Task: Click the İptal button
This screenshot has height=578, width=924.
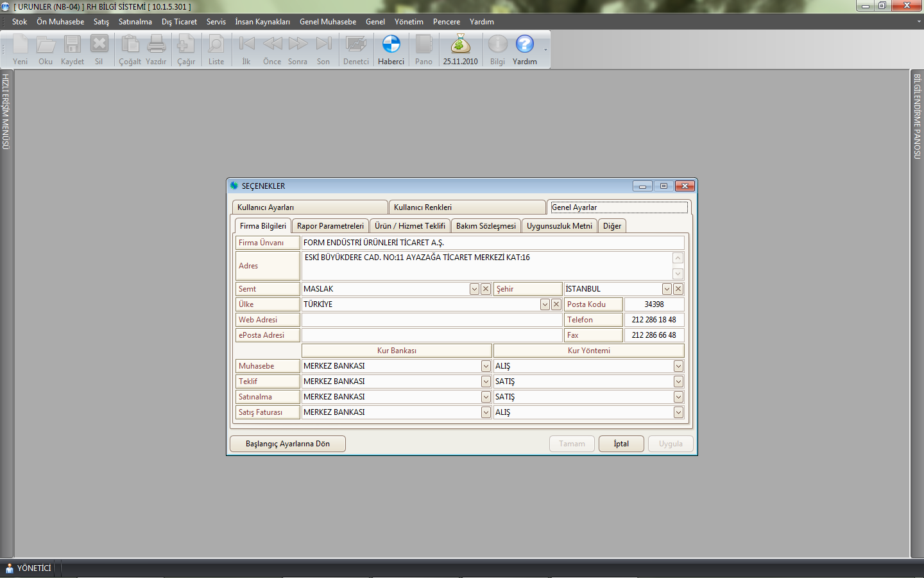Action: click(x=620, y=444)
